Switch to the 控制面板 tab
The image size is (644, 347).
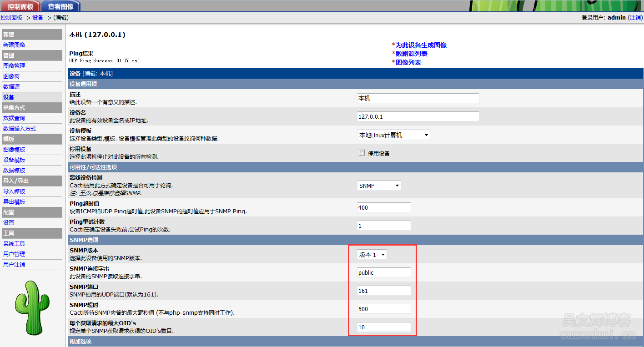(20, 6)
